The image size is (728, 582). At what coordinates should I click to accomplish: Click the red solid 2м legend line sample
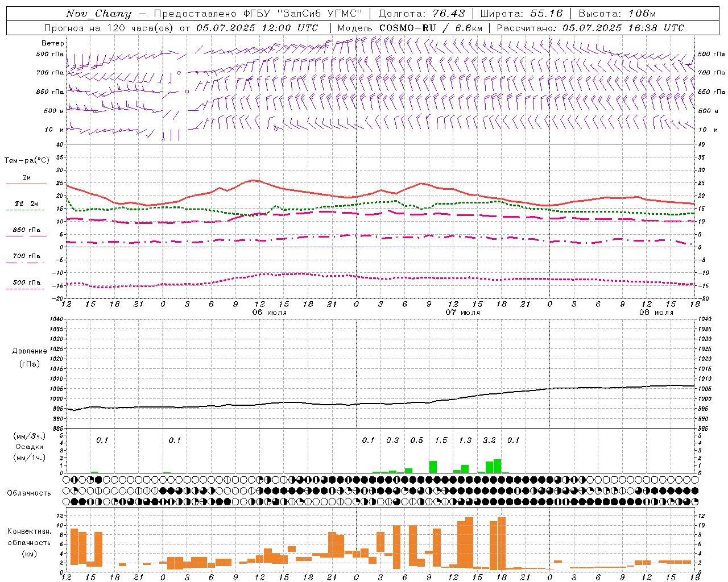tap(26, 184)
